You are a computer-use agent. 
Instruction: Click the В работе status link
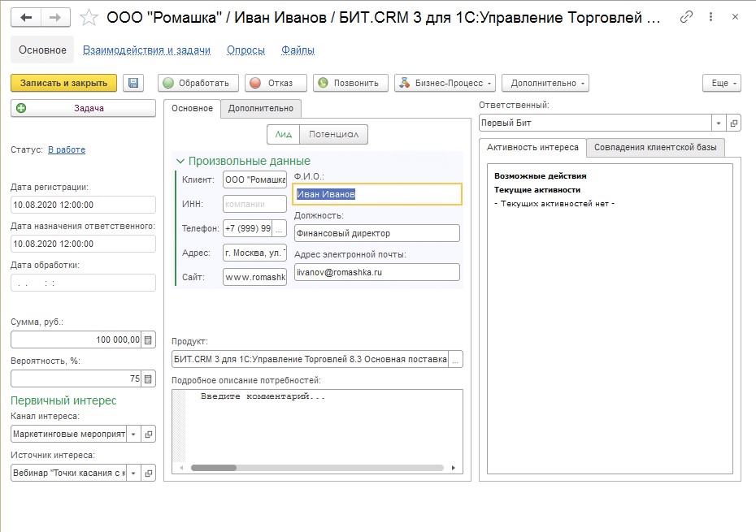tap(67, 149)
